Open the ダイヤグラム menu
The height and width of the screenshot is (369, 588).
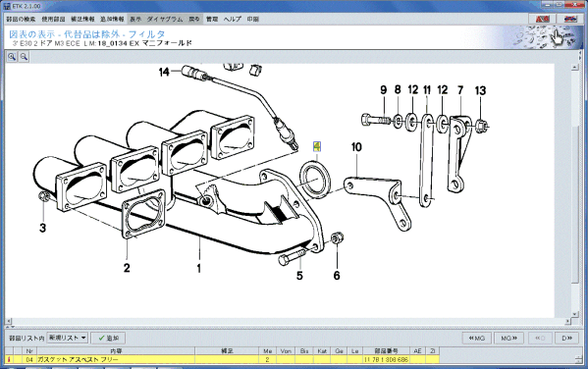[164, 19]
